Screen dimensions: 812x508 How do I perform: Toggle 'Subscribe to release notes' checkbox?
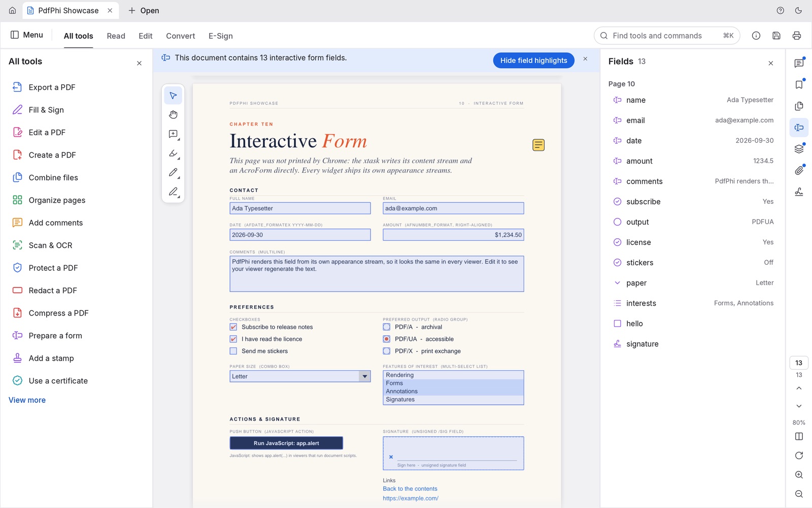[x=233, y=327]
